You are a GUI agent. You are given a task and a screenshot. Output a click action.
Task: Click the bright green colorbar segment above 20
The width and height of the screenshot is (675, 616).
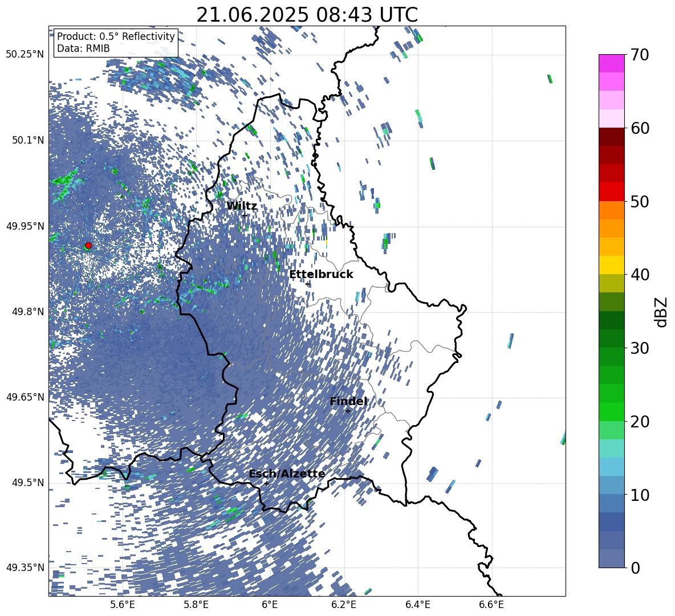[x=611, y=411]
